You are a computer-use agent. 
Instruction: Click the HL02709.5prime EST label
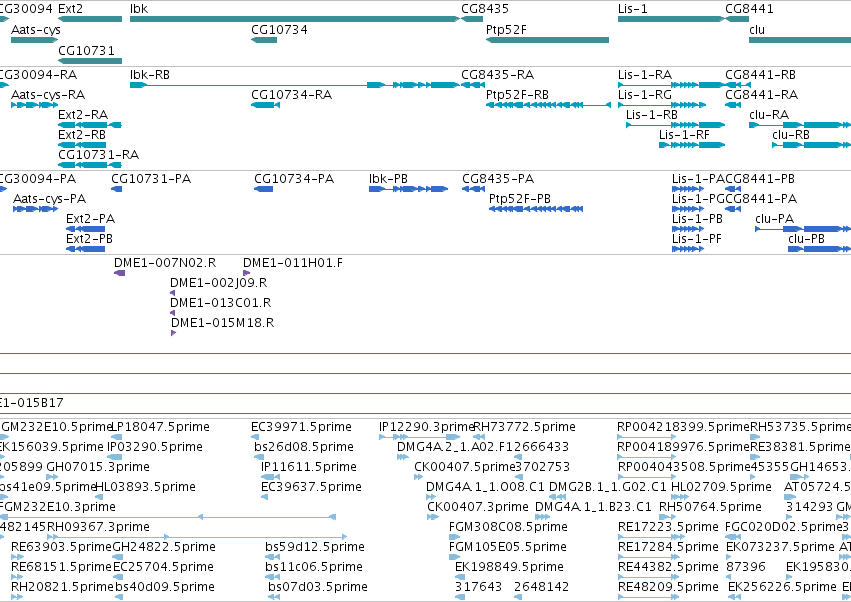721,487
